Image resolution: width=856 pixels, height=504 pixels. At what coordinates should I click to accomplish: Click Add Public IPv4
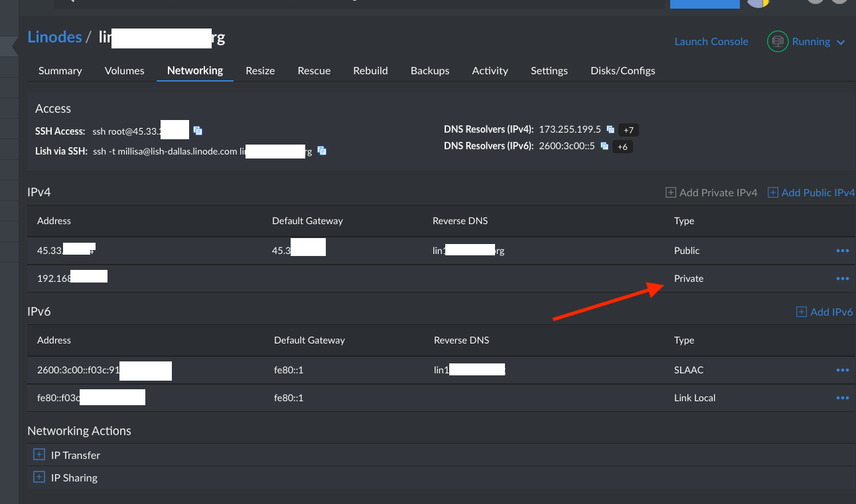812,192
